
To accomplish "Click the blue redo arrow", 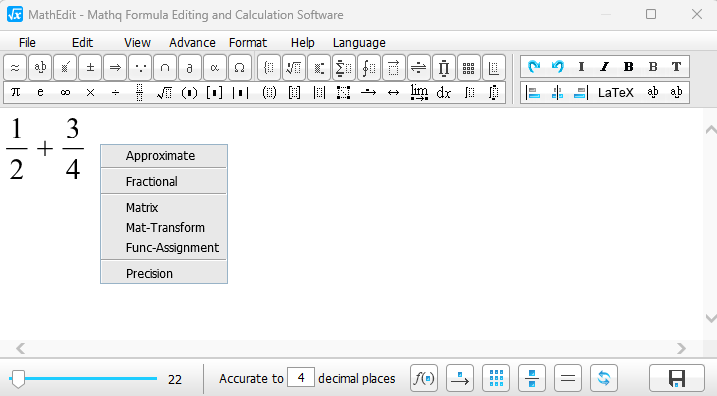I will click(x=533, y=67).
